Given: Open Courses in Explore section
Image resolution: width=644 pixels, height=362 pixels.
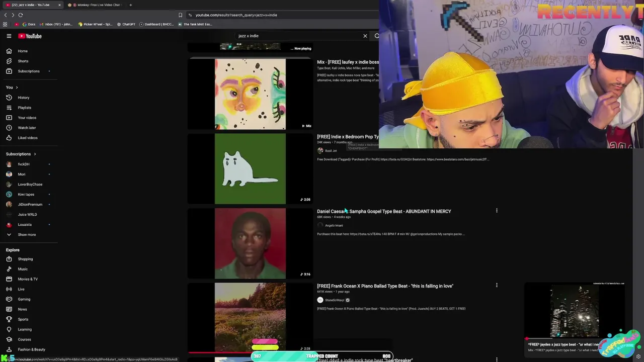Looking at the screenshot, I should pyautogui.click(x=24, y=339).
